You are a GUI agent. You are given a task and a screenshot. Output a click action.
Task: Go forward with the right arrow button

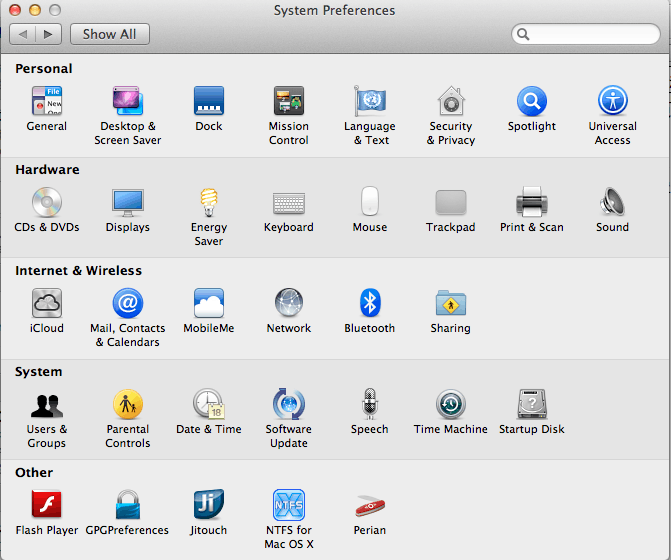coord(49,34)
